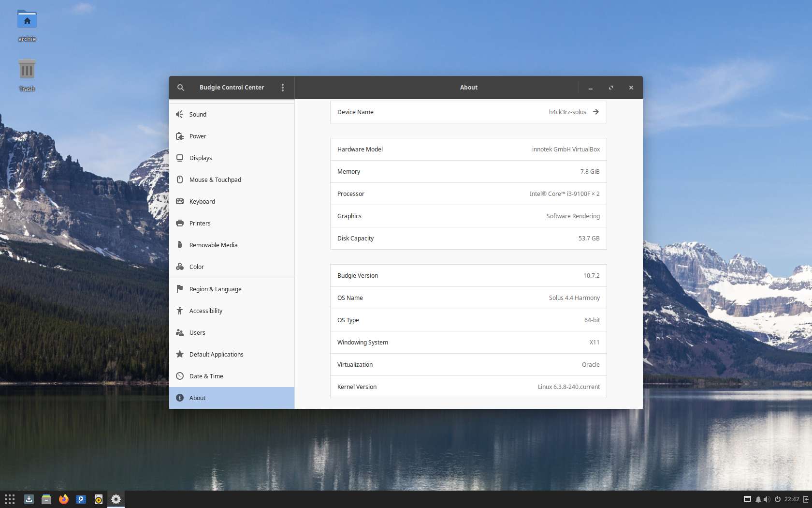Toggle the Raven sidebar panel icon
The height and width of the screenshot is (508, 812).
coord(806,499)
